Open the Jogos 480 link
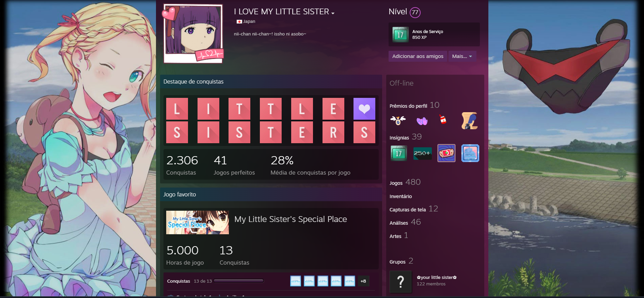This screenshot has height=298, width=644. [x=405, y=182]
